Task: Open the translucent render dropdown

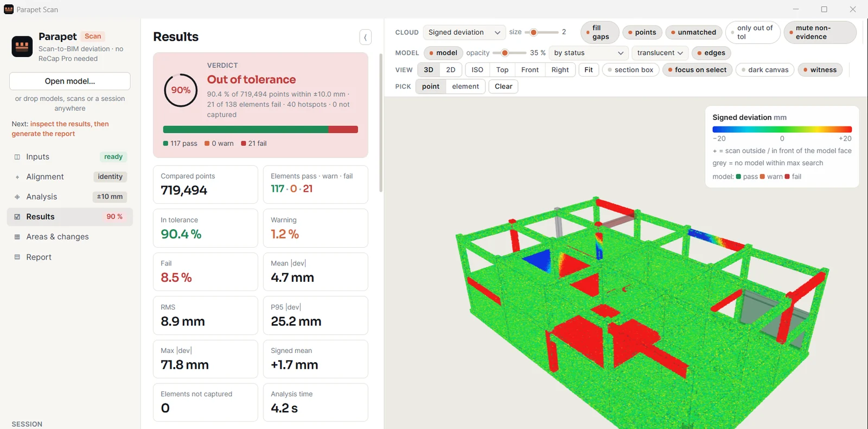Action: coord(660,53)
